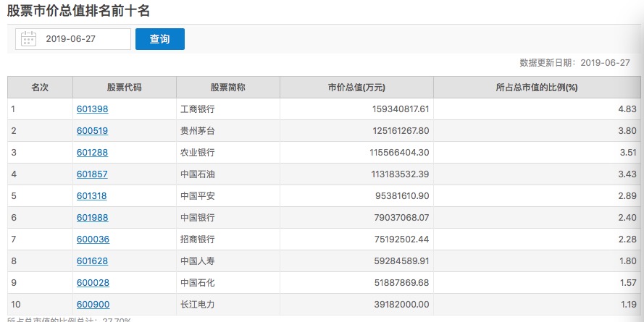Open stock code link 601988

(93, 217)
